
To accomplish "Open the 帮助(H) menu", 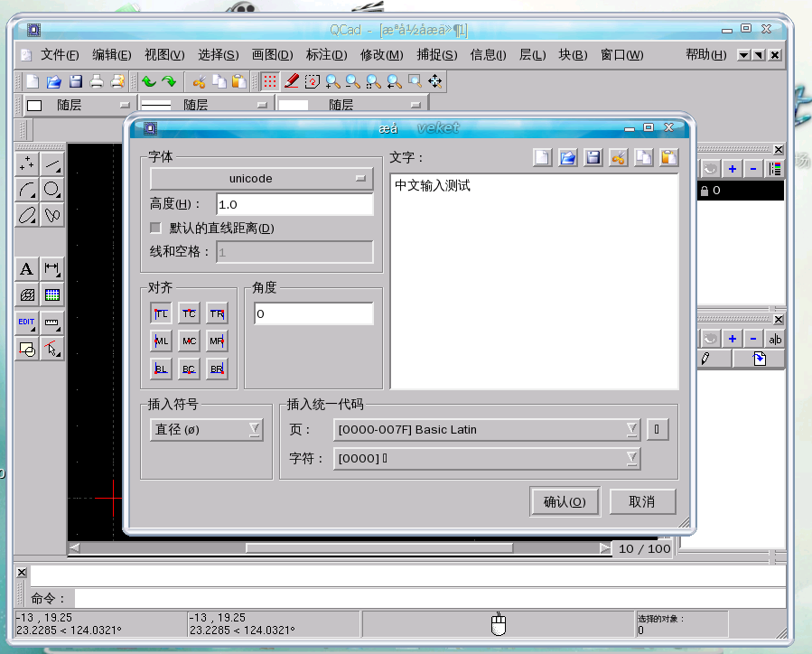I will pos(705,55).
